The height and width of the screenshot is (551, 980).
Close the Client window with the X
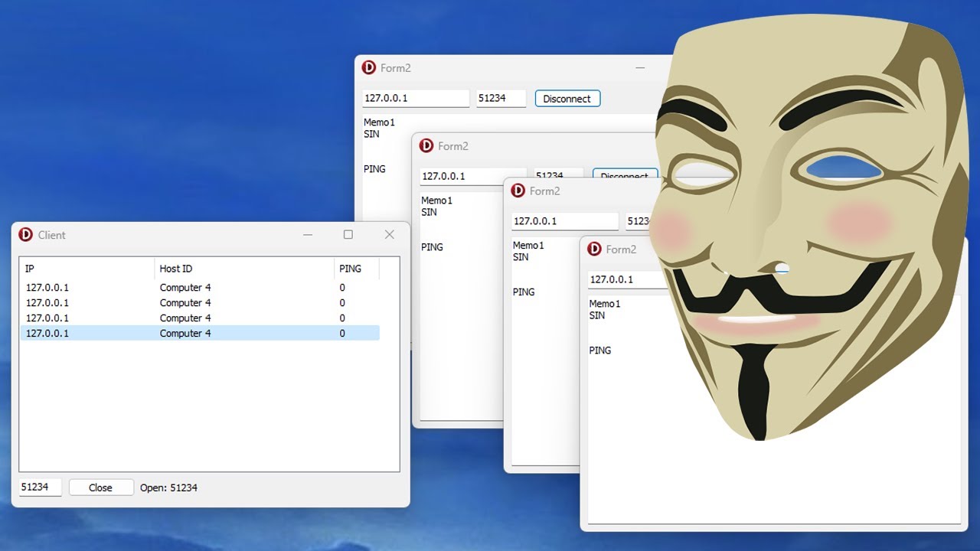pos(389,235)
